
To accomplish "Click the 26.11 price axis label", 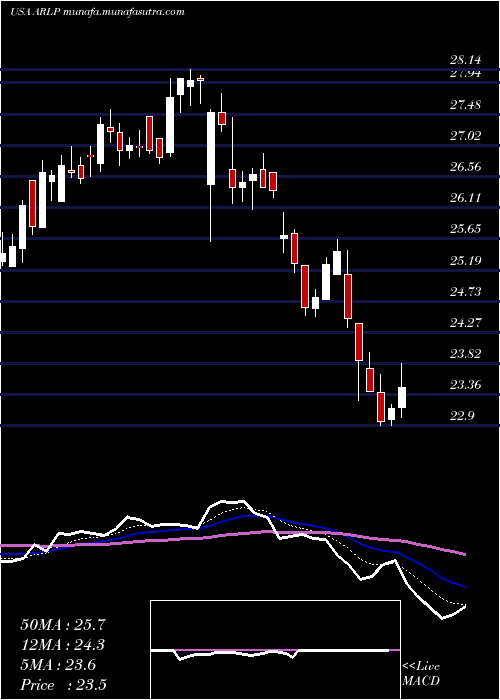I will (x=466, y=198).
